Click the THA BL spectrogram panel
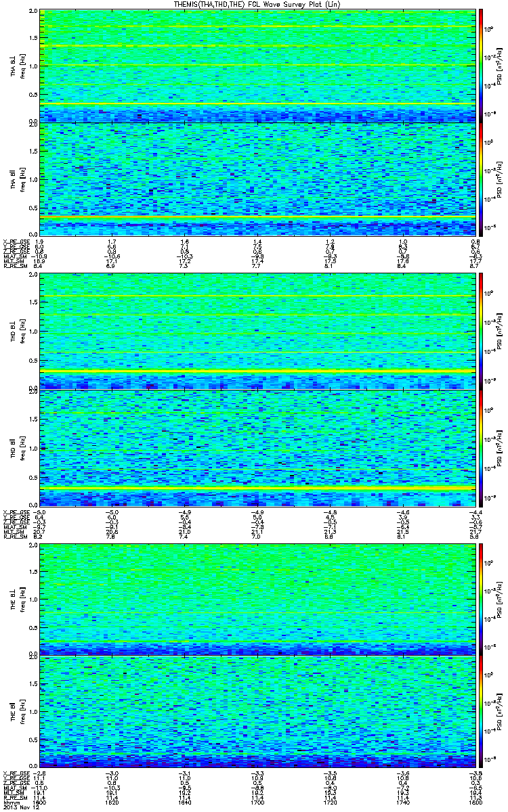The image size is (508, 812). tap(257, 66)
